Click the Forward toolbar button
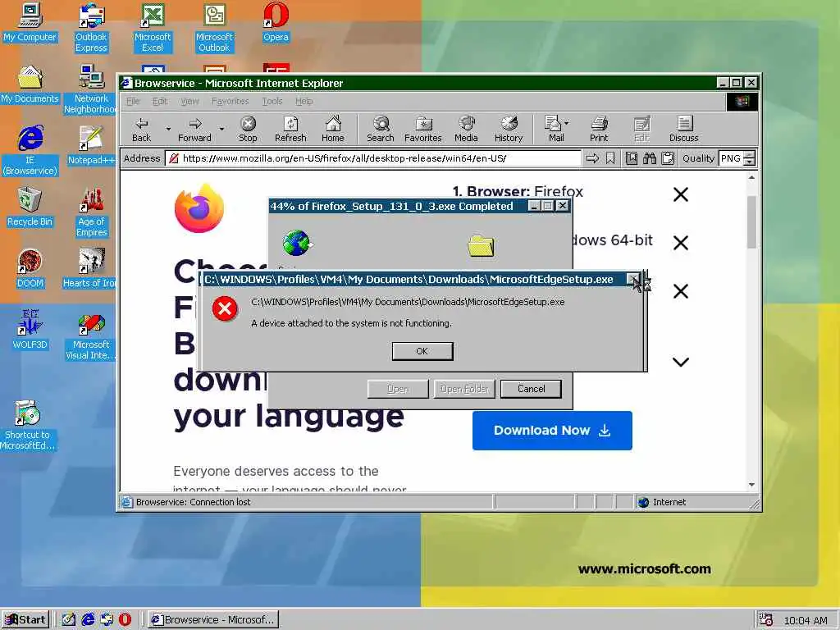Viewport: 840px width, 630px height. pos(194,130)
